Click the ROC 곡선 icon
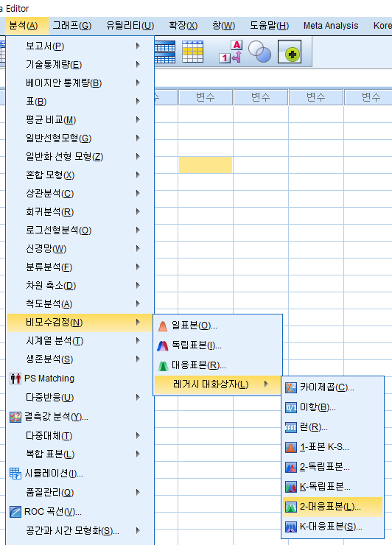This screenshot has width=392, height=545. click(x=15, y=512)
